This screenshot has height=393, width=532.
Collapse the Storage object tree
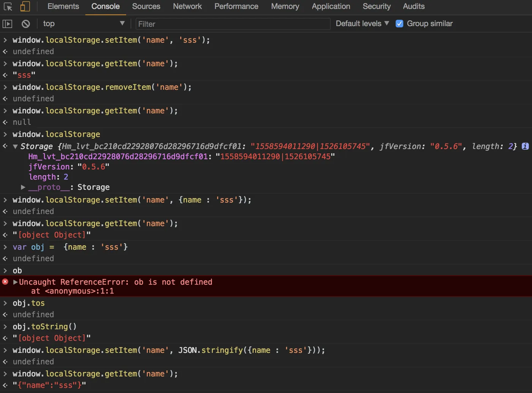15,146
